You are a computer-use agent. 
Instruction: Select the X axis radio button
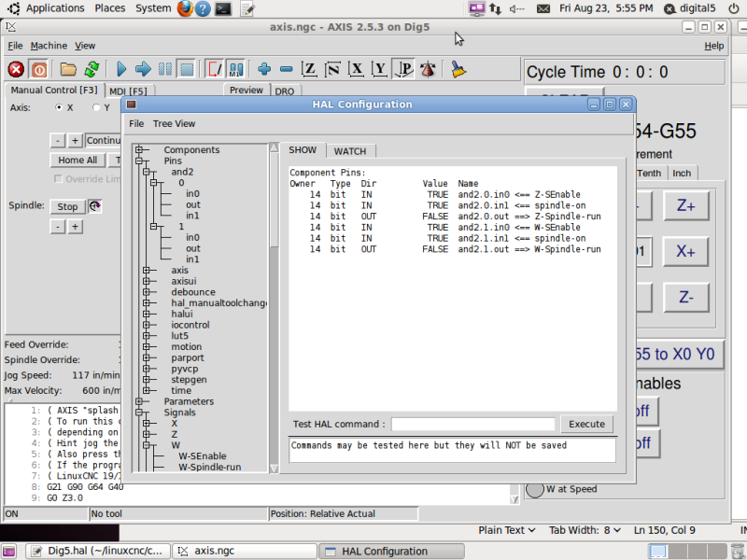click(59, 107)
